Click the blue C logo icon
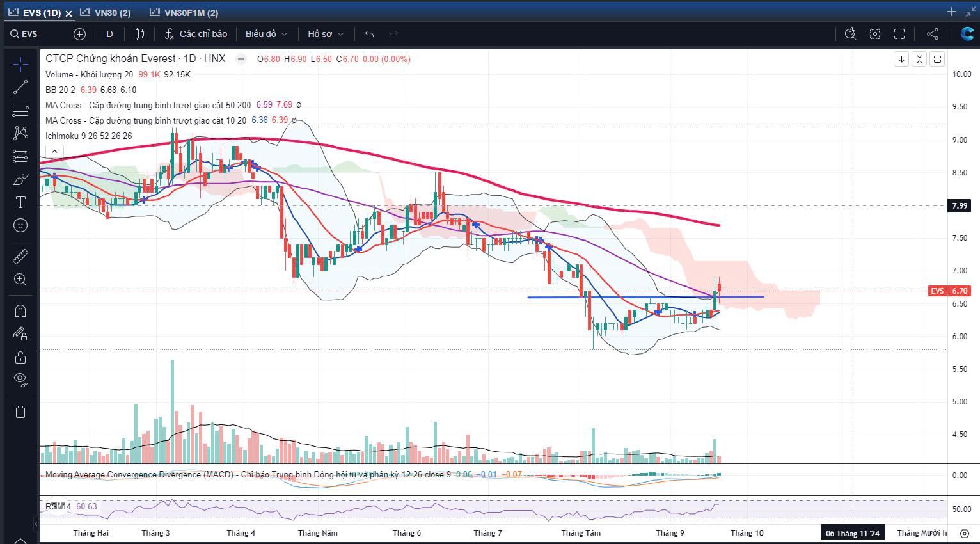The width and height of the screenshot is (980, 544). 967,34
